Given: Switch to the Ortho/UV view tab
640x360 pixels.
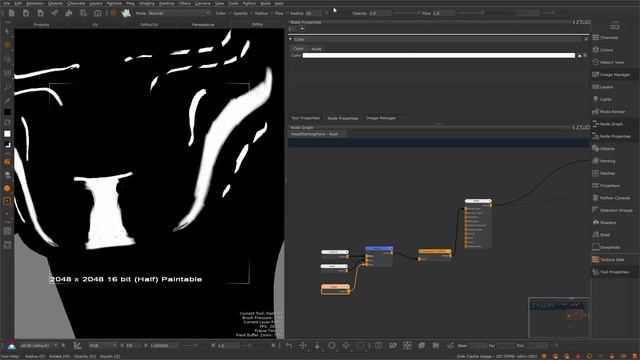Looking at the screenshot, I should coord(149,24).
